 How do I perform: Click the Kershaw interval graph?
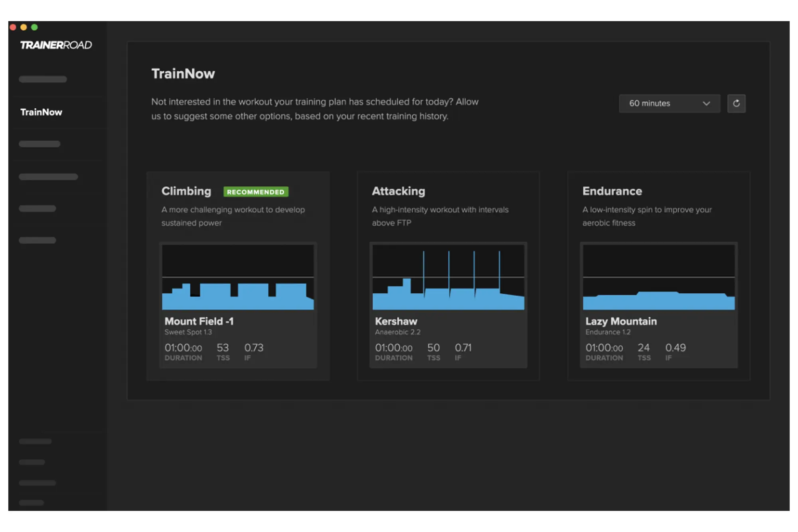click(x=448, y=277)
